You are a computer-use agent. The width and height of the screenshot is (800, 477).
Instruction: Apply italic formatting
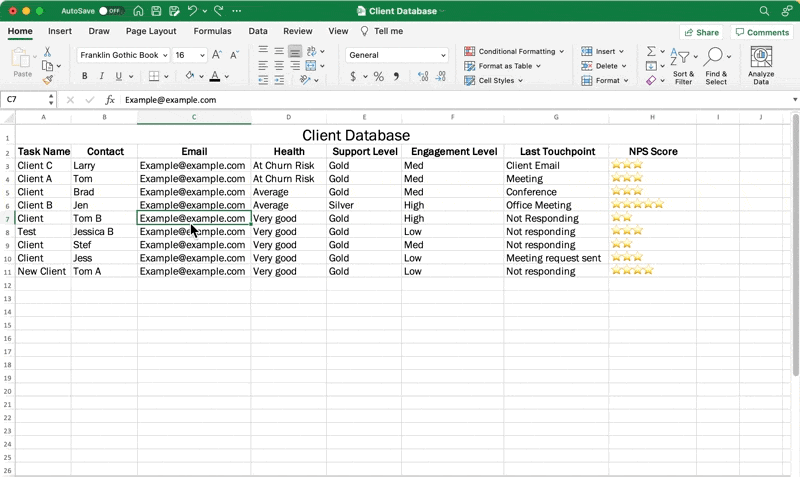tap(101, 76)
